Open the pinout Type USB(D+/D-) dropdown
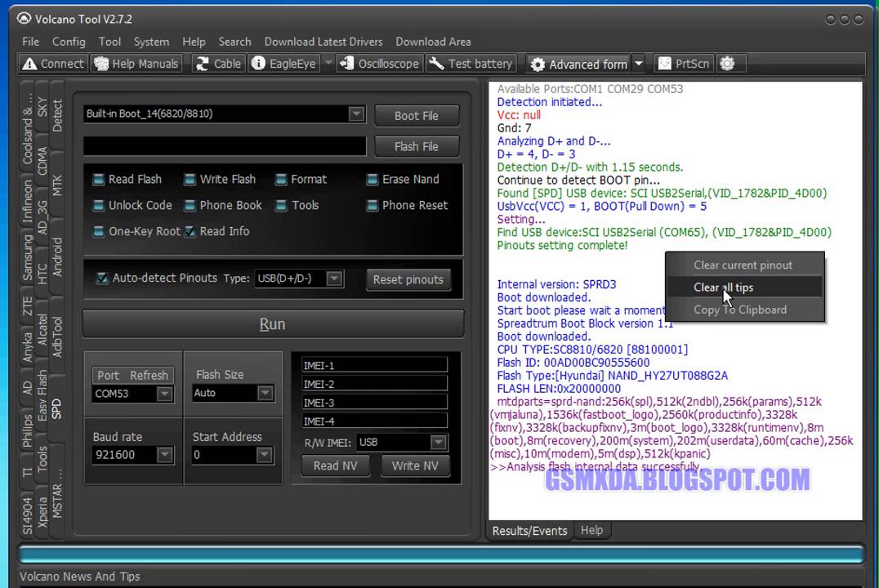 click(334, 278)
